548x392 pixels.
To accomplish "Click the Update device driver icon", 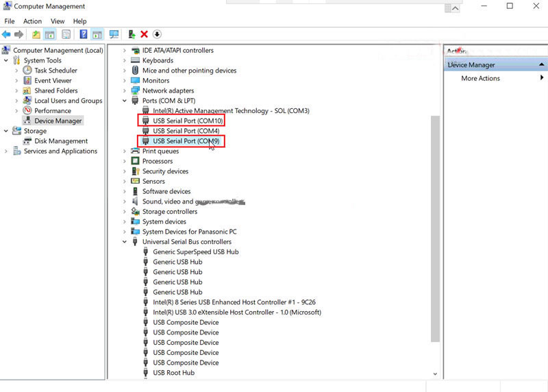I will [x=132, y=34].
